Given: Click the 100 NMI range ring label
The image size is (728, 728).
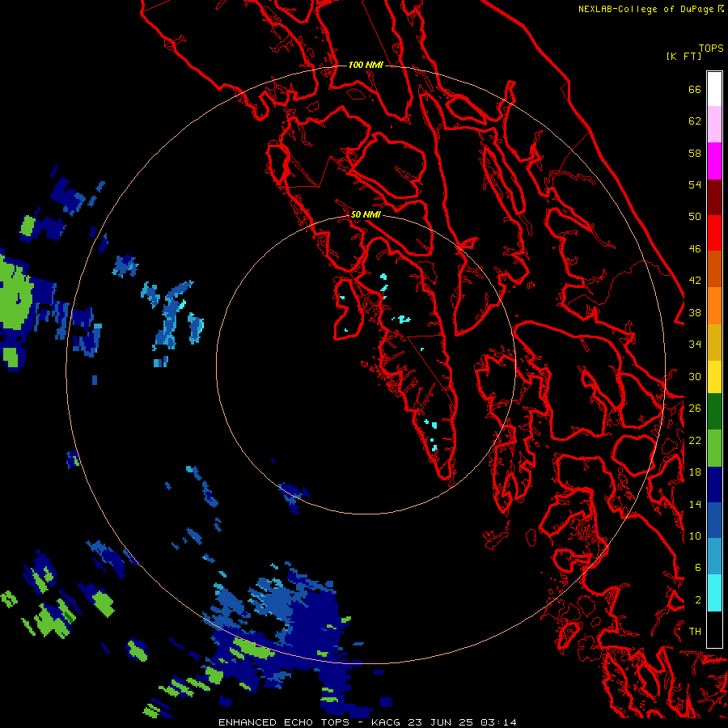Looking at the screenshot, I should [x=366, y=65].
